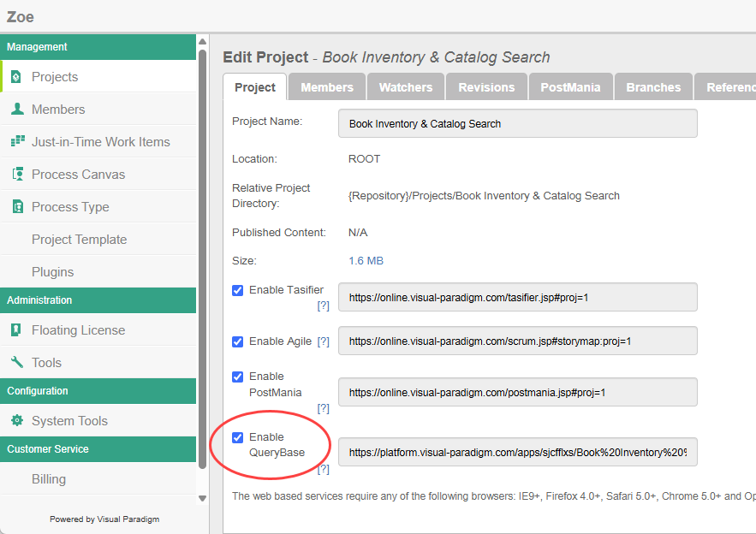
Task: Click the Powered by Visual Paradigm text
Action: [104, 519]
